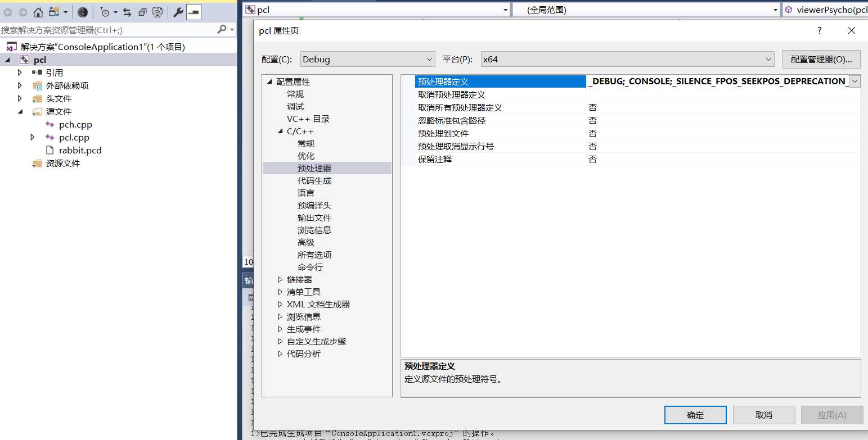Screen dimensions: 868x440
Task: Open the switch views dropdown arrow
Action: click(66, 12)
